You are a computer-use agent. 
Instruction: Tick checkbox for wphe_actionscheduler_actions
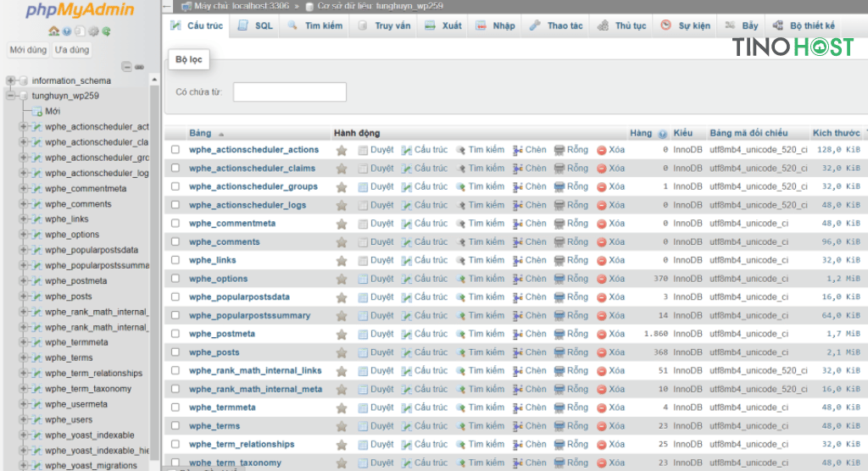[175, 149]
